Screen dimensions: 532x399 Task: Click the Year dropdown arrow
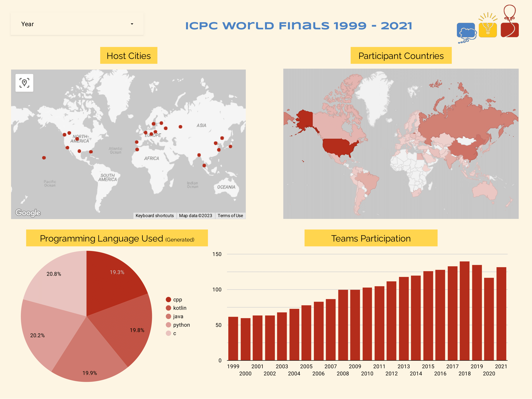coord(132,24)
